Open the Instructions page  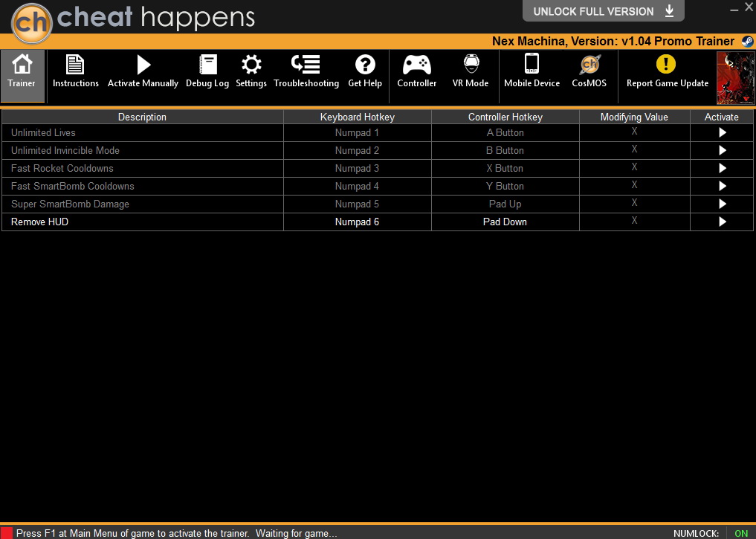point(75,72)
